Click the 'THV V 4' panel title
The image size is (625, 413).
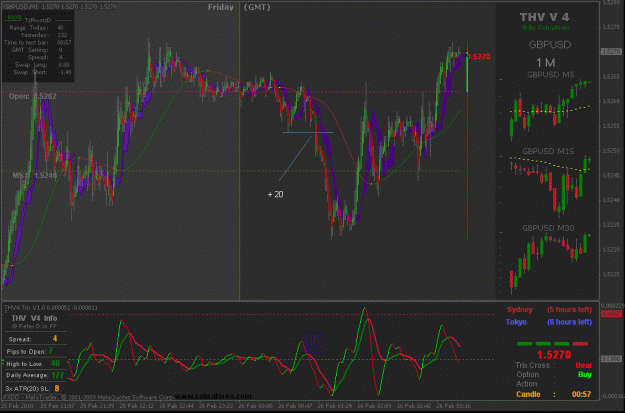[x=544, y=17]
